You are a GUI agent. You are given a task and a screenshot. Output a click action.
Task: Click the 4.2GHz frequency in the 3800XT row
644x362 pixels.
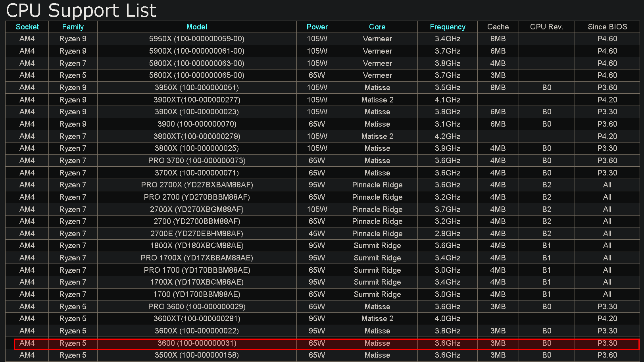coord(448,136)
